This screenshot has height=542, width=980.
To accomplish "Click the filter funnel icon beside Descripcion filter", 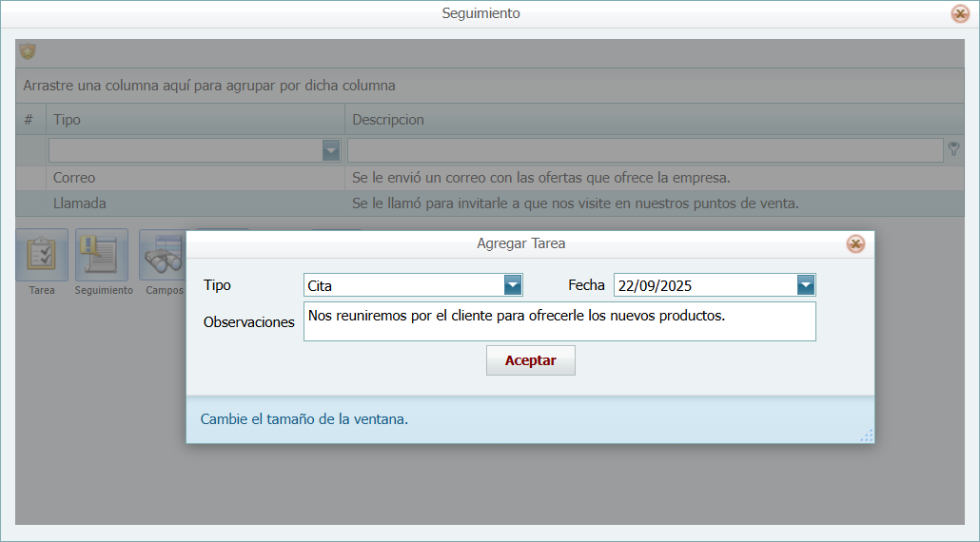I will (953, 148).
